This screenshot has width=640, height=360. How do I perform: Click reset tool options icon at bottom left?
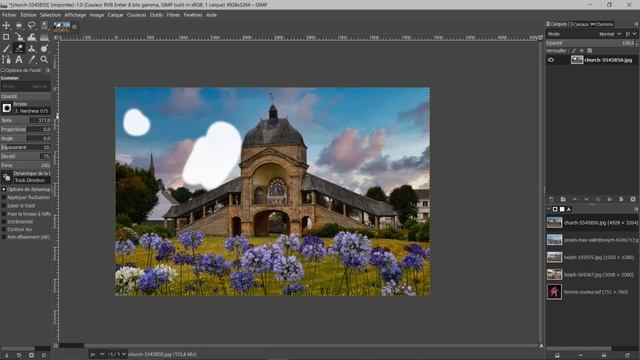(x=44, y=356)
